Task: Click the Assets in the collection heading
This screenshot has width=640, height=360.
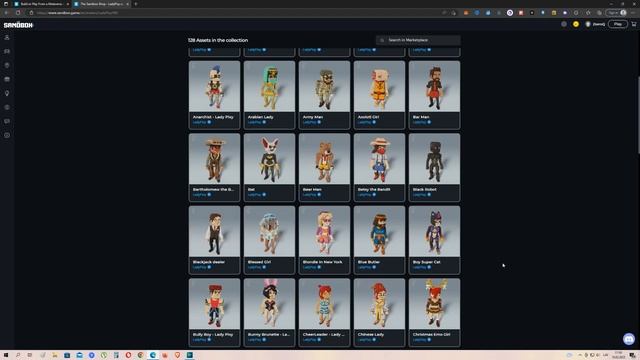Action: 218,40
